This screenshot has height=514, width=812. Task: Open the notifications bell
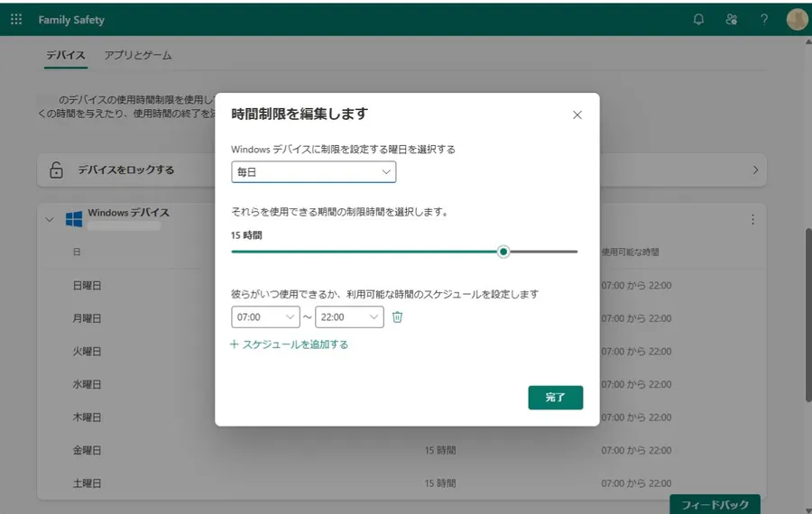coord(698,19)
